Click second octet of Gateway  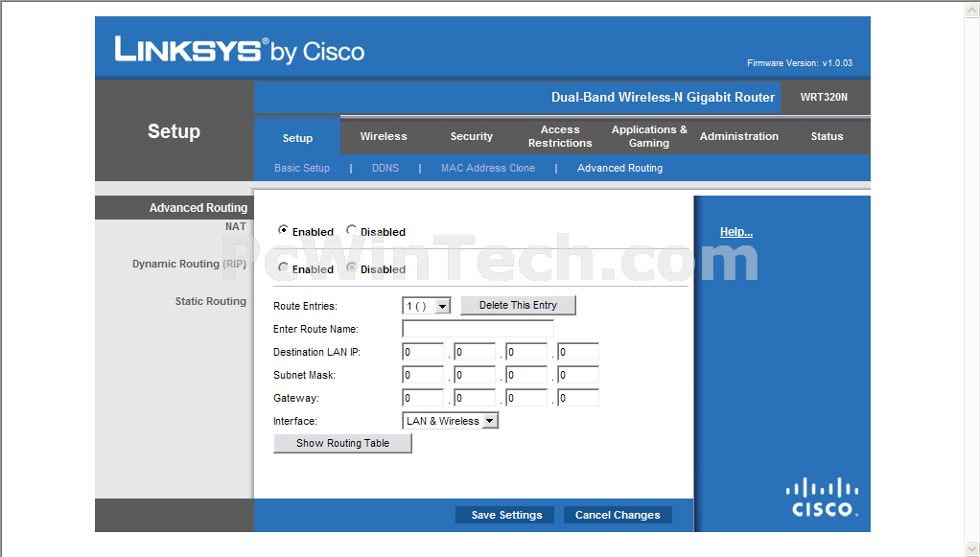point(475,398)
